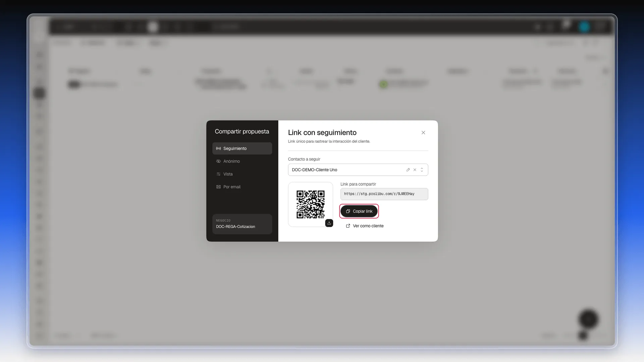This screenshot has height=362, width=644.
Task: Select the Seguimiento sharing option
Action: pos(242,148)
